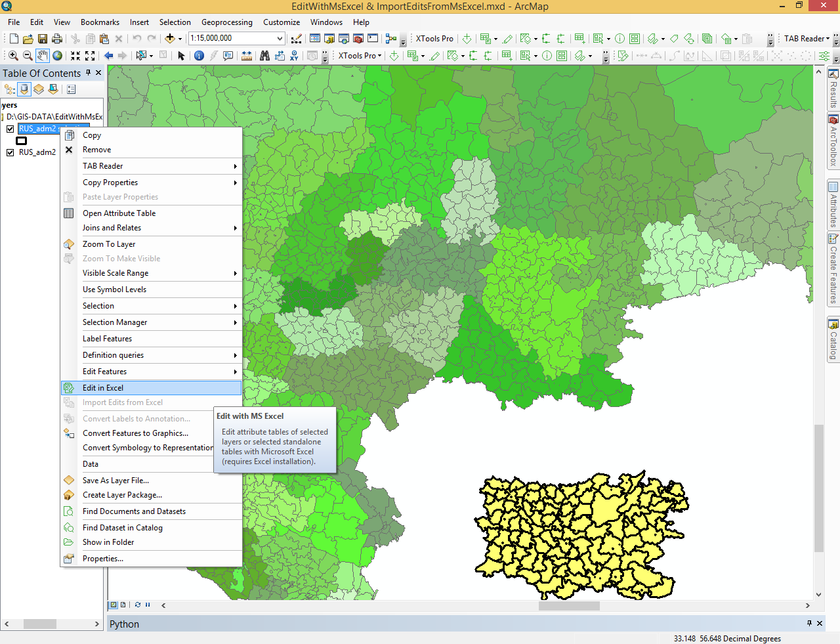Toggle visibility of the RUS_adm2 layer
The height and width of the screenshot is (644, 840).
tap(10, 152)
